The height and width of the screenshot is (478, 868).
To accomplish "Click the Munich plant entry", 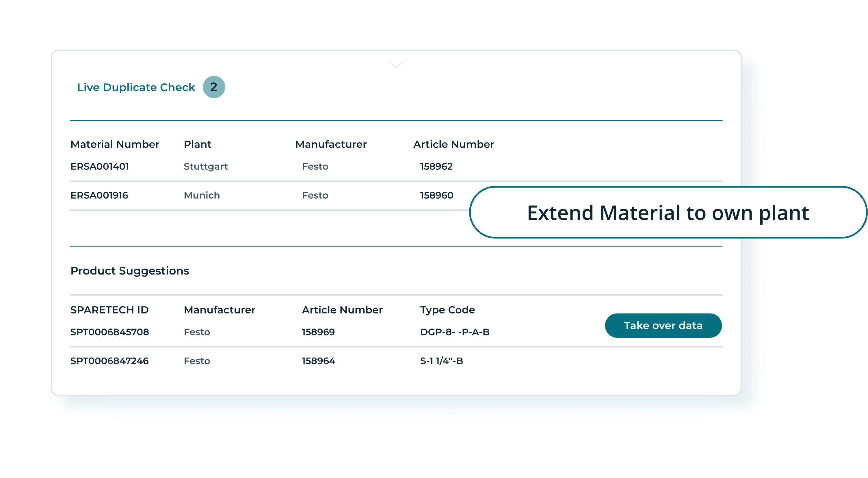I will 202,195.
